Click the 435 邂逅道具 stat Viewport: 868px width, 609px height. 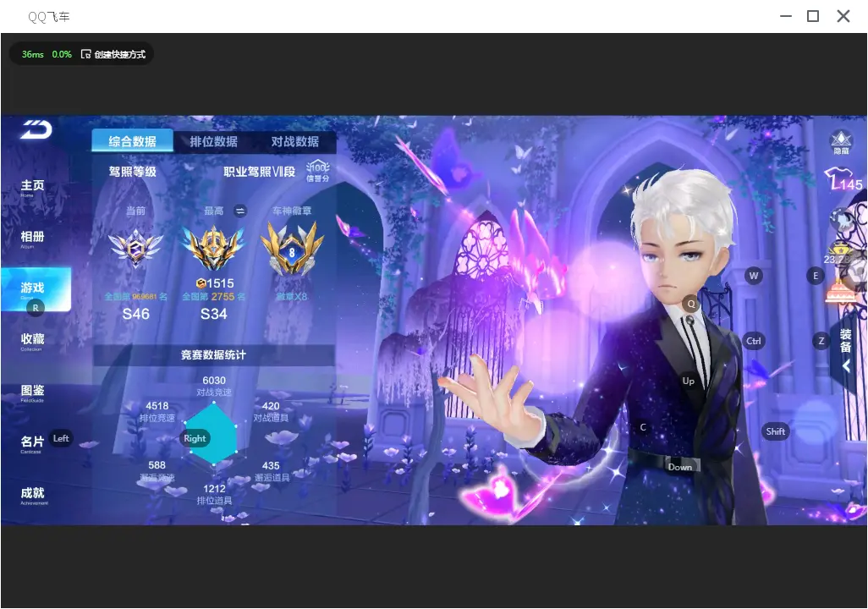point(272,471)
